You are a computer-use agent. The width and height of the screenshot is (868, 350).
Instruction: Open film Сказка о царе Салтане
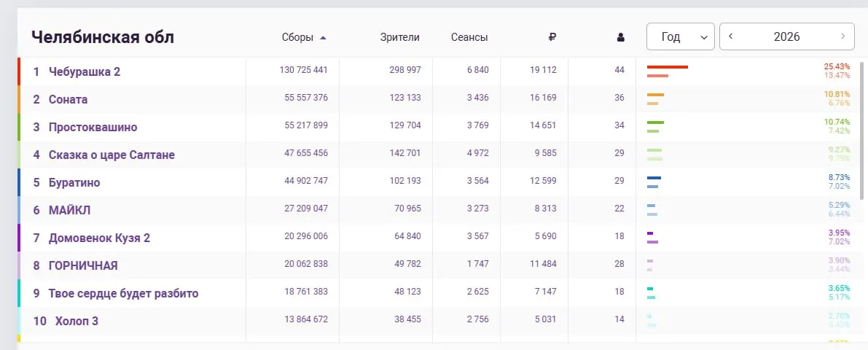tap(112, 155)
